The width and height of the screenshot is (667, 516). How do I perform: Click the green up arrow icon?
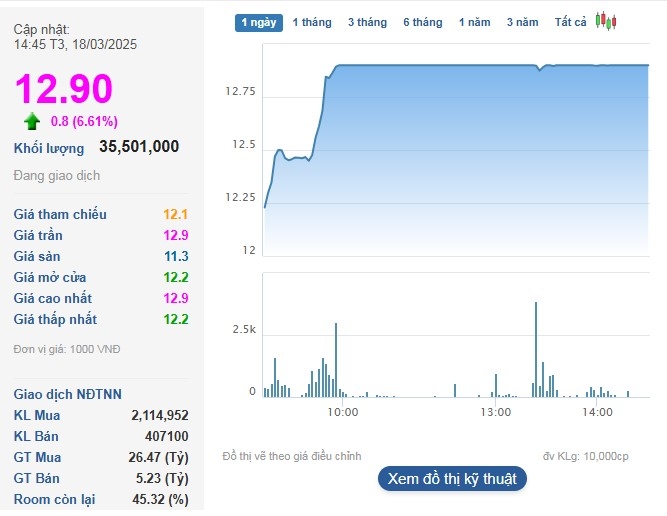[x=33, y=122]
